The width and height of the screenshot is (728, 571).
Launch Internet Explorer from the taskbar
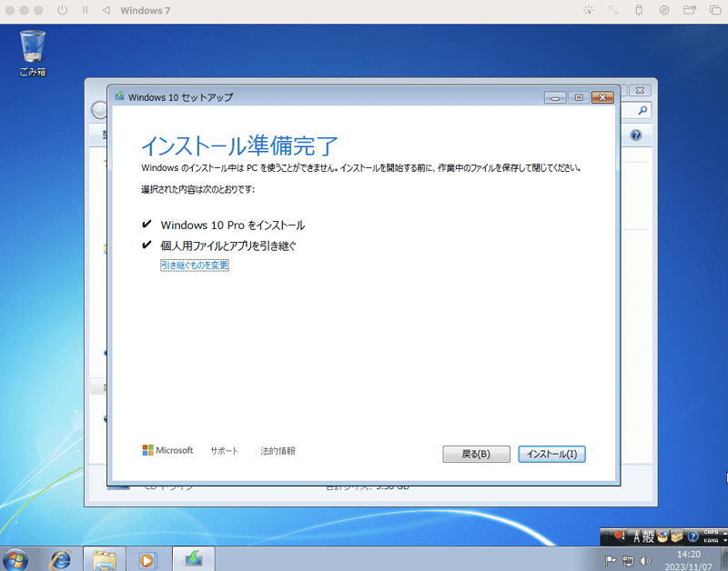coord(61,560)
